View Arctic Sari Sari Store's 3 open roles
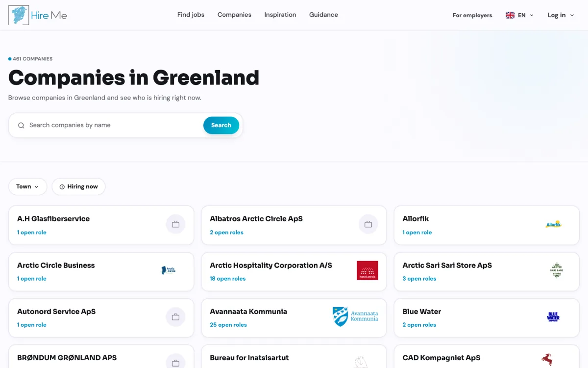588x368 pixels. point(419,279)
